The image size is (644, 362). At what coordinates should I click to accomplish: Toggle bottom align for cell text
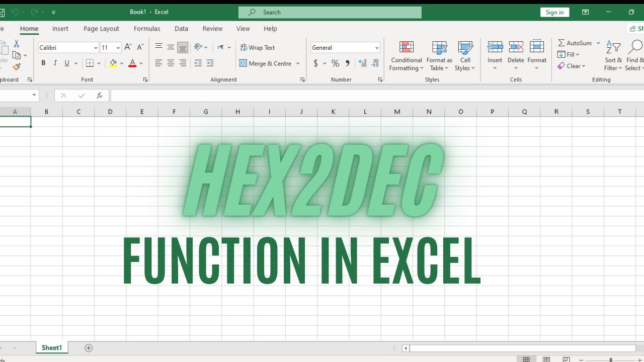[183, 48]
